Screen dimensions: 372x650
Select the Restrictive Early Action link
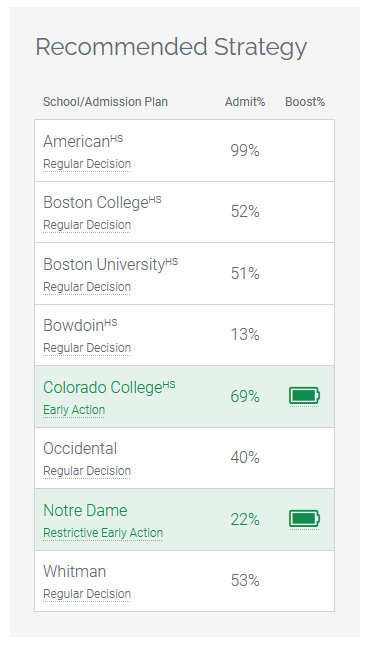(x=103, y=533)
